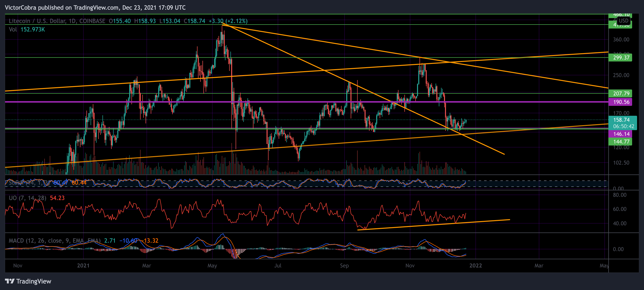The width and height of the screenshot is (644, 290).
Task: Click the close value C158.74
Action: tap(195, 21)
